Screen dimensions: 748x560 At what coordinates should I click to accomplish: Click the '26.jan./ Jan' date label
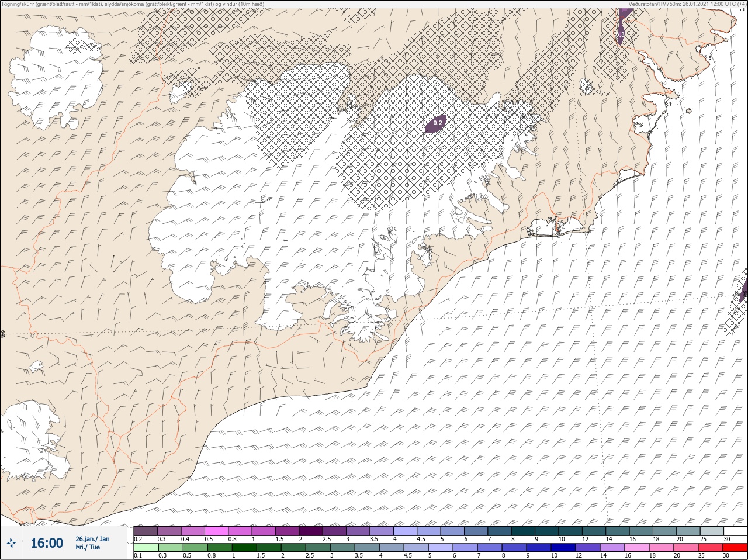tap(92, 539)
